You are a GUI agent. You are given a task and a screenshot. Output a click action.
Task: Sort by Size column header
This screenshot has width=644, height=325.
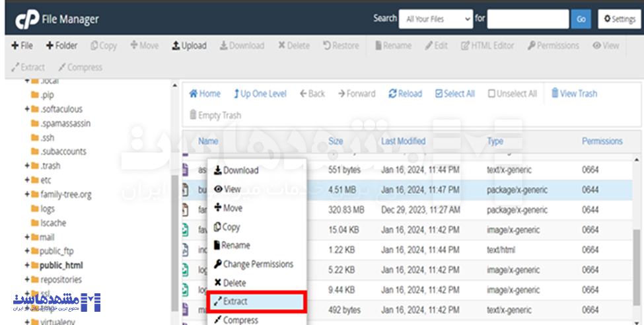tap(336, 141)
